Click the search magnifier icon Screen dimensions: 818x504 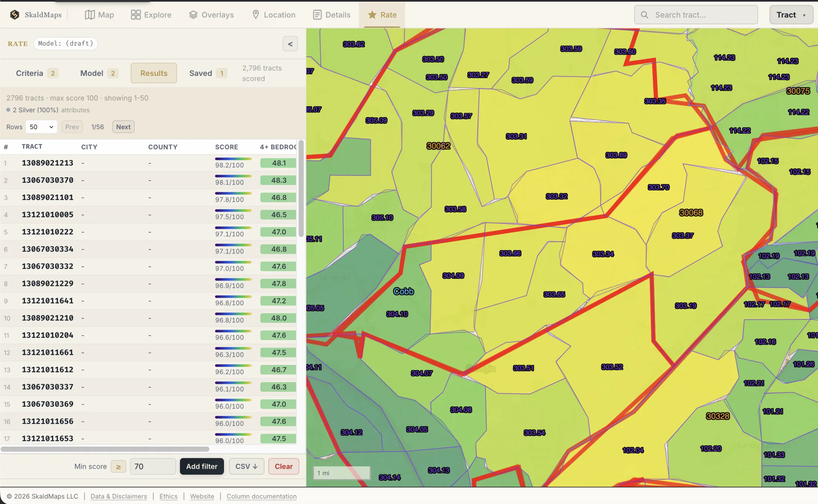645,15
